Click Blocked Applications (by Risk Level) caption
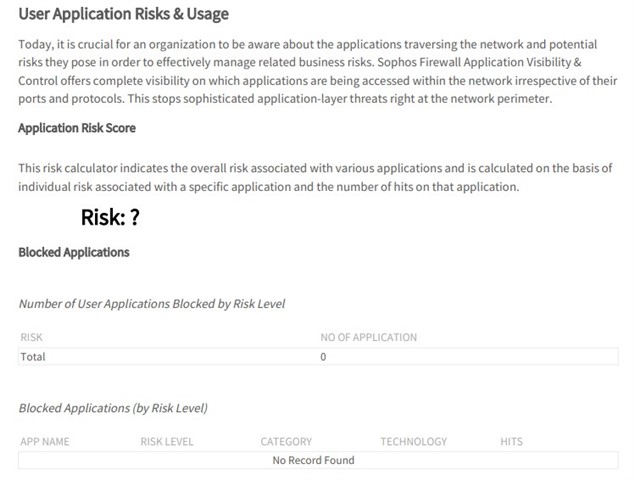 tap(113, 408)
